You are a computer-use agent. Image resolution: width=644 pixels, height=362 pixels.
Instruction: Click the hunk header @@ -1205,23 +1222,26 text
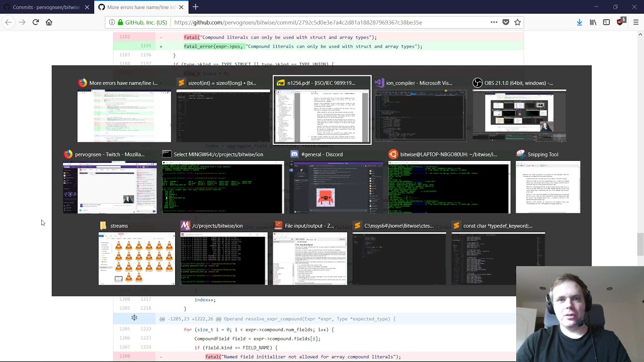click(x=277, y=319)
